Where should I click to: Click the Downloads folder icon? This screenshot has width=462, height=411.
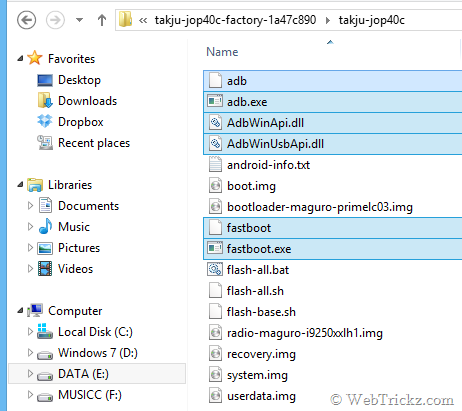coord(45,100)
